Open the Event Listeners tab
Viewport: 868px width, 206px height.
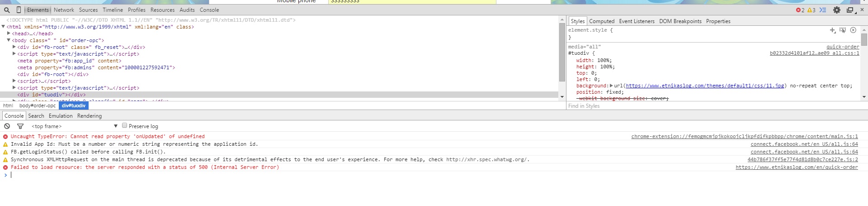(637, 21)
